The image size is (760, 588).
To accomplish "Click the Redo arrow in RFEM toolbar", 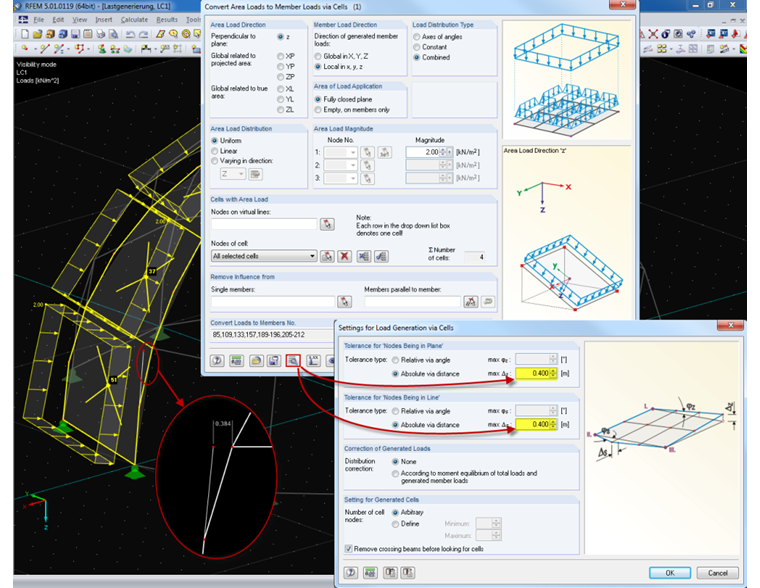I will click(143, 34).
